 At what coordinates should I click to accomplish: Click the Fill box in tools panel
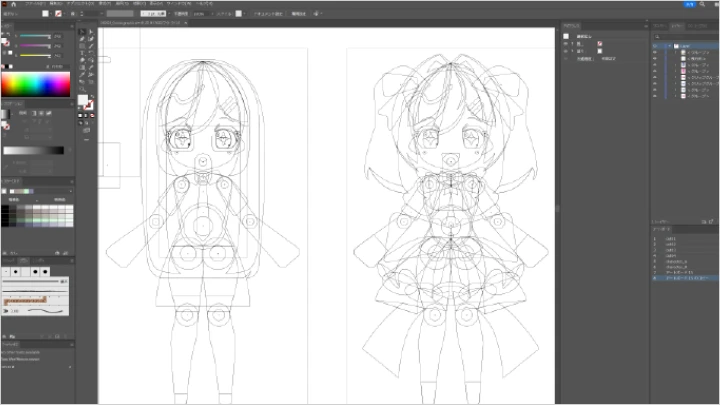tap(82, 100)
